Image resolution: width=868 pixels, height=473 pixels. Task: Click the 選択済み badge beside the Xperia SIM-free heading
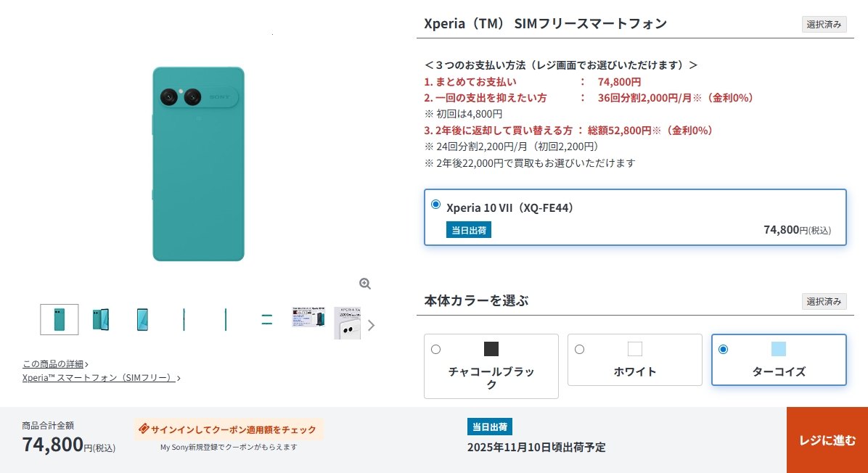click(x=824, y=25)
